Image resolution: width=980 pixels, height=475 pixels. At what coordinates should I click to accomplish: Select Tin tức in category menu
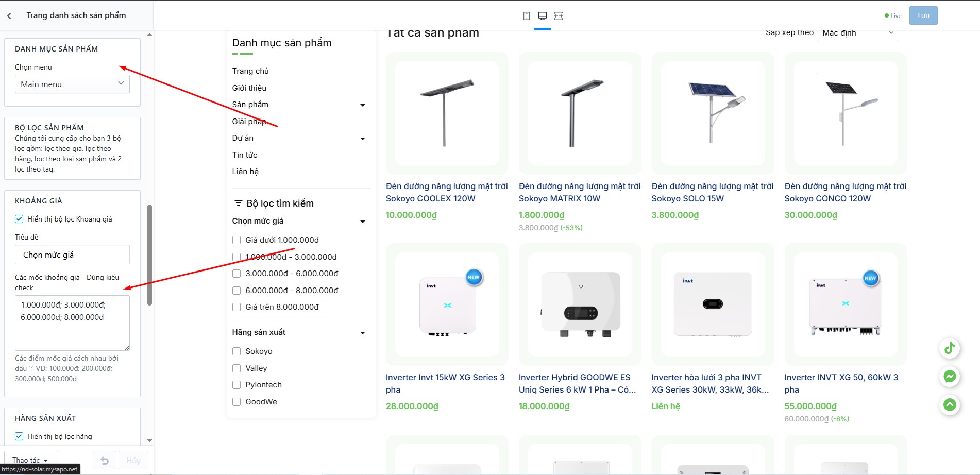tap(245, 155)
